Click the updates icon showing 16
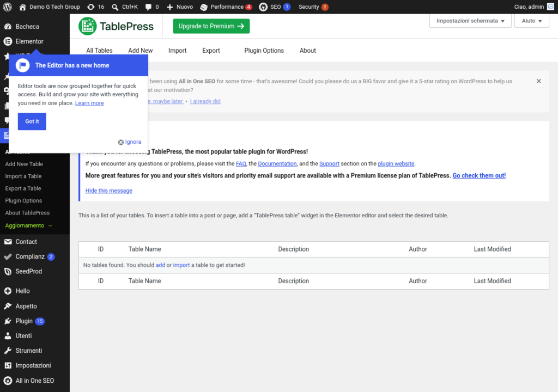 pos(91,7)
